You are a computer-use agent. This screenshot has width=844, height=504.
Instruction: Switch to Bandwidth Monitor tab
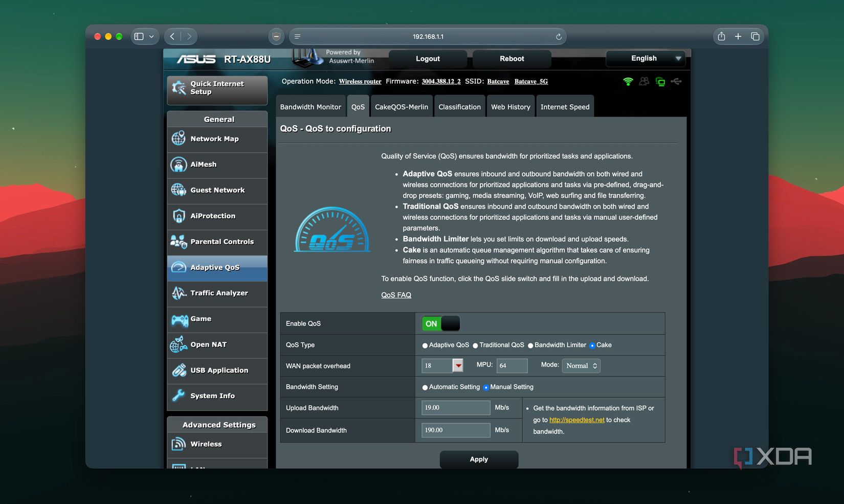pyautogui.click(x=310, y=107)
